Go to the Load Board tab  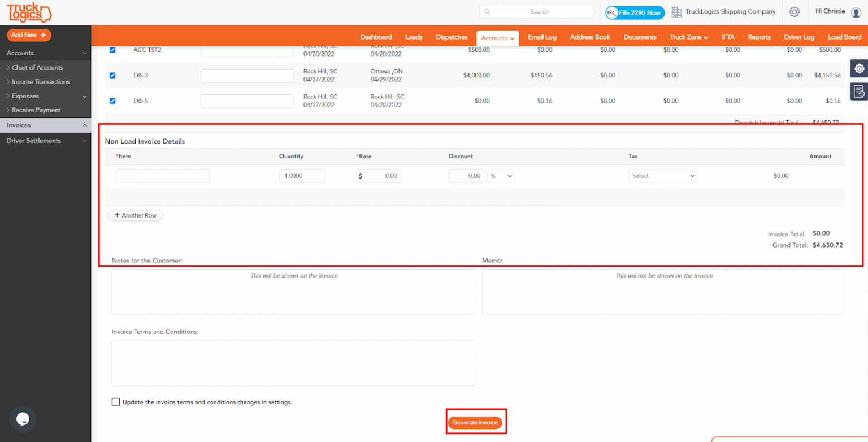pos(844,37)
